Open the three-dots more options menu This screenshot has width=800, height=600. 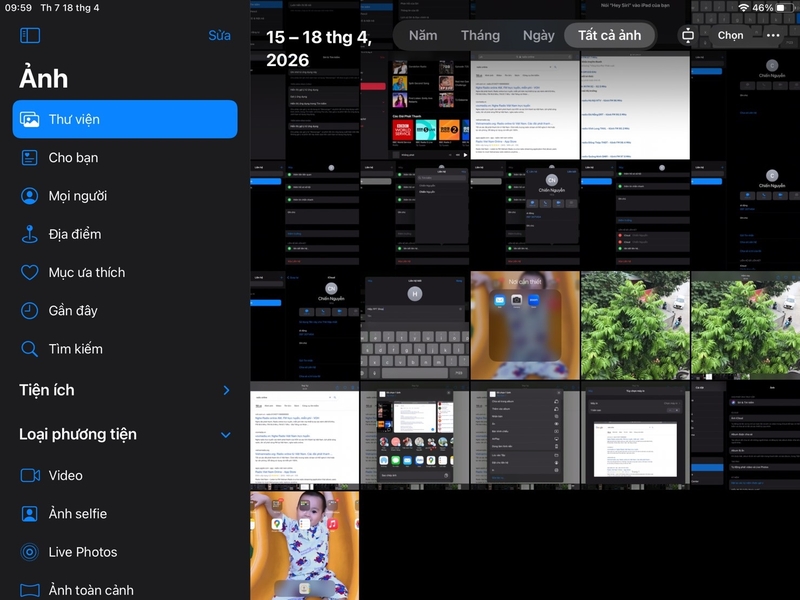[x=773, y=35]
